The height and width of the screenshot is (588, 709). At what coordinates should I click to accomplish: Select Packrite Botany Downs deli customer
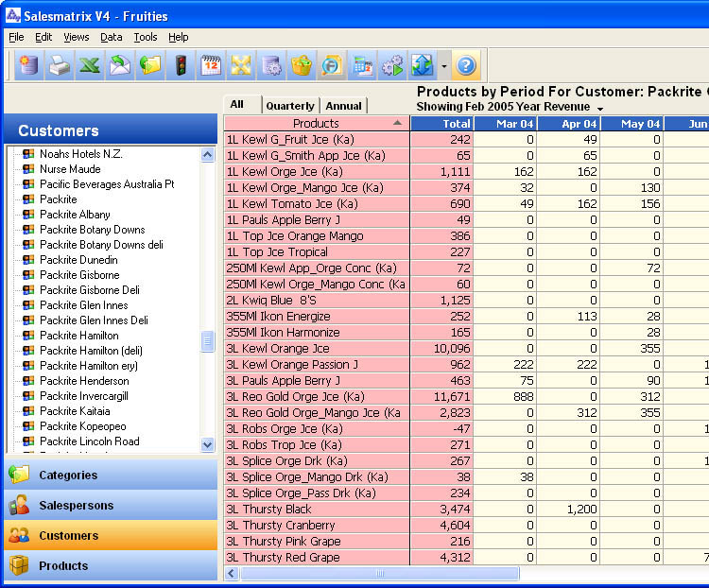coord(101,245)
